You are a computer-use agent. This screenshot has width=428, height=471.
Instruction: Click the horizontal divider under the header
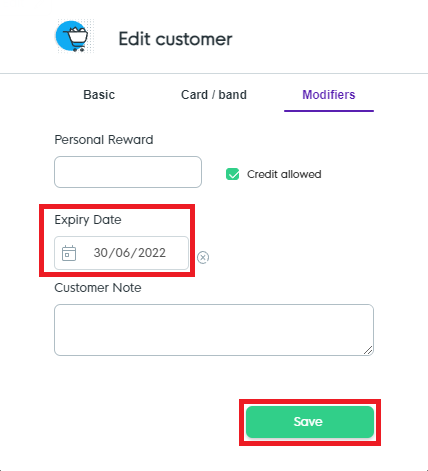point(214,73)
